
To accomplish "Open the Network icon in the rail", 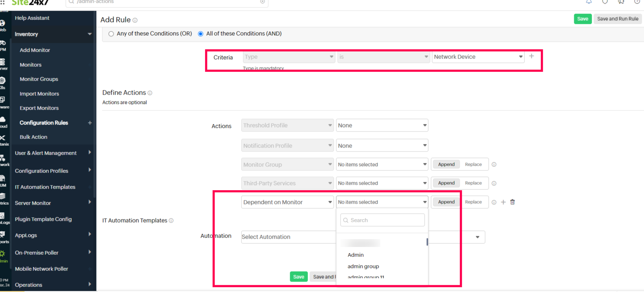I will pyautogui.click(x=3, y=158).
